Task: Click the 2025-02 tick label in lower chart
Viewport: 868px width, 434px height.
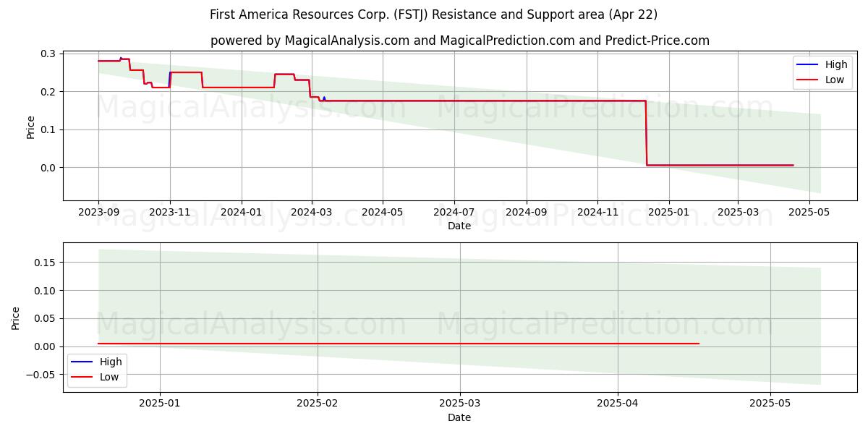Action: 318,403
